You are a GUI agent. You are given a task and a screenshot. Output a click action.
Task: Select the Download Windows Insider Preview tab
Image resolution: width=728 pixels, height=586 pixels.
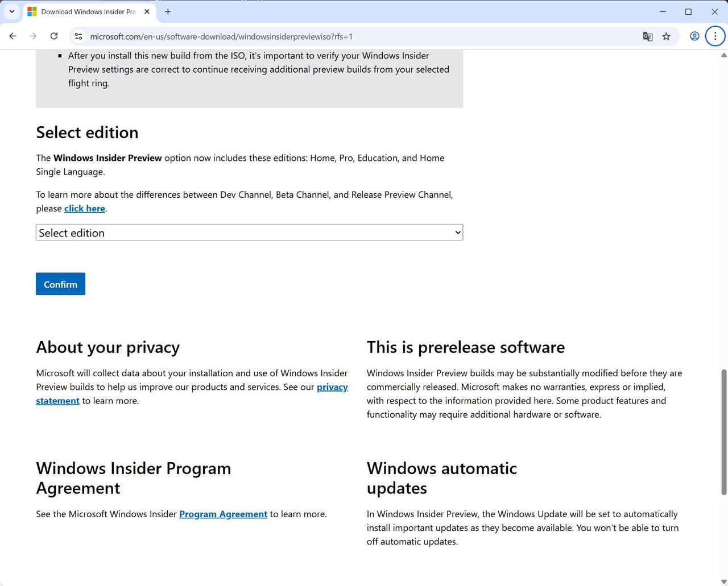pos(89,11)
